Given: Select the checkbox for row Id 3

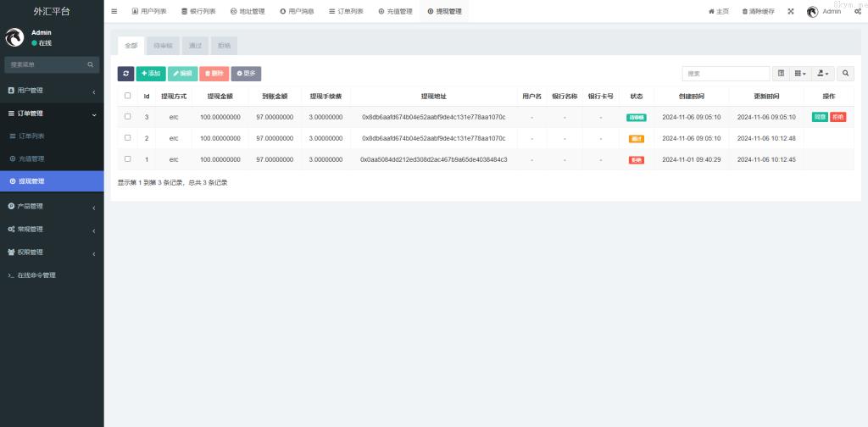Looking at the screenshot, I should click(x=128, y=117).
